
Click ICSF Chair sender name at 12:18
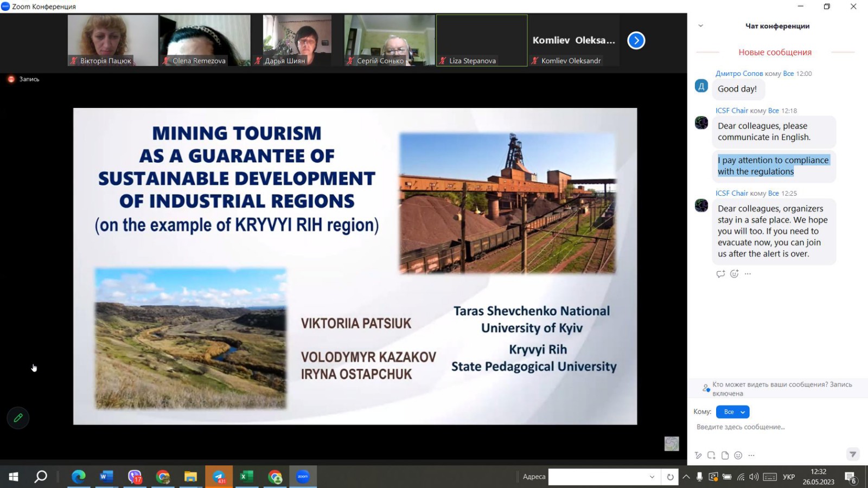(731, 111)
